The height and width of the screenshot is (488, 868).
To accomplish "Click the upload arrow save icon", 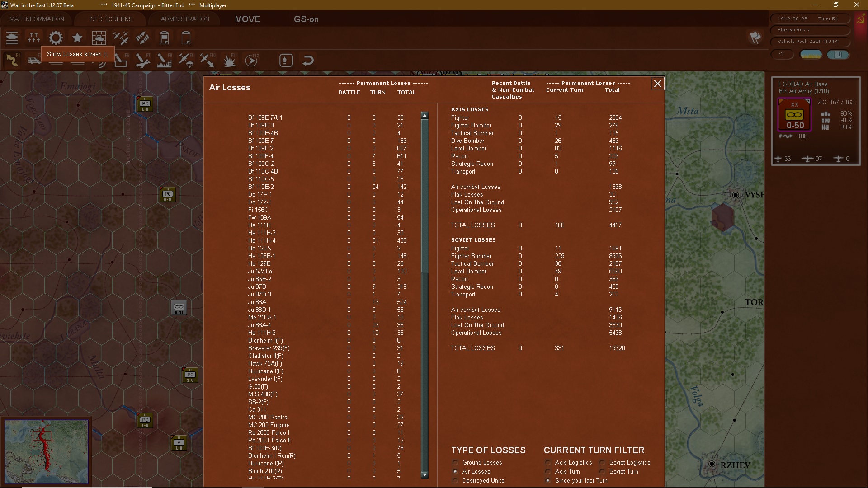I will click(x=286, y=60).
